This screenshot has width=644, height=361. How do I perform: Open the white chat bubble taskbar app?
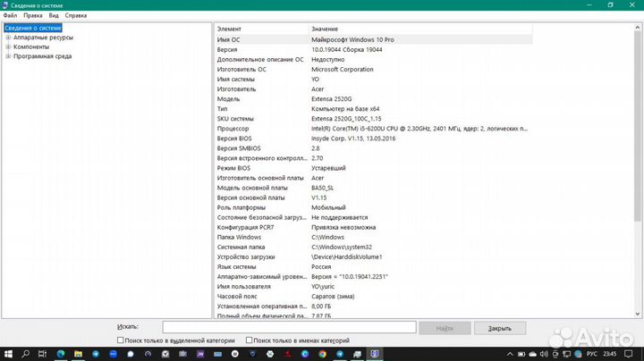tap(131, 354)
